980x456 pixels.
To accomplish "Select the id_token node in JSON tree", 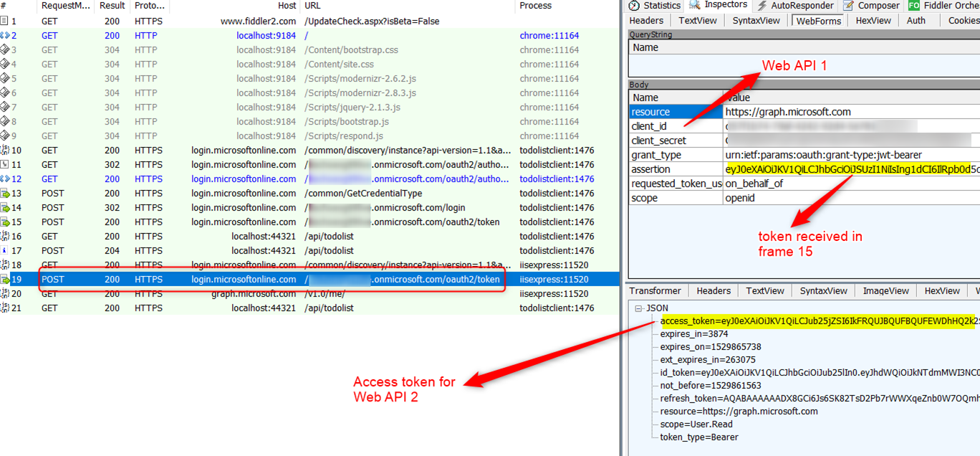I will tap(820, 373).
